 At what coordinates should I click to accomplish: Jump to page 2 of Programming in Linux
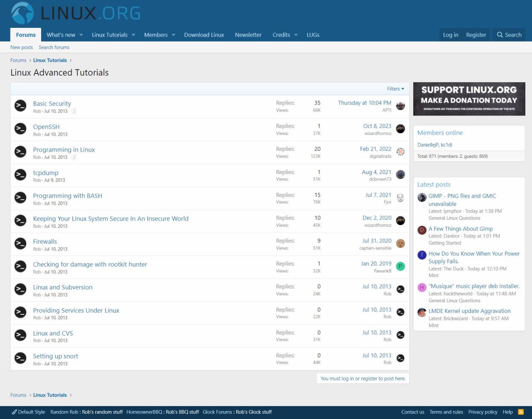(74, 157)
